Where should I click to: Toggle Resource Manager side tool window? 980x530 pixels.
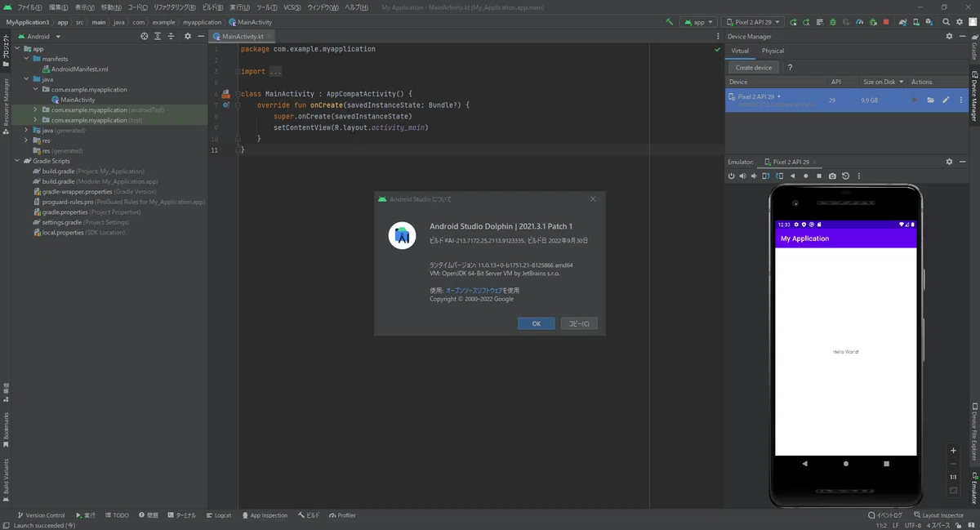pyautogui.click(x=6, y=106)
